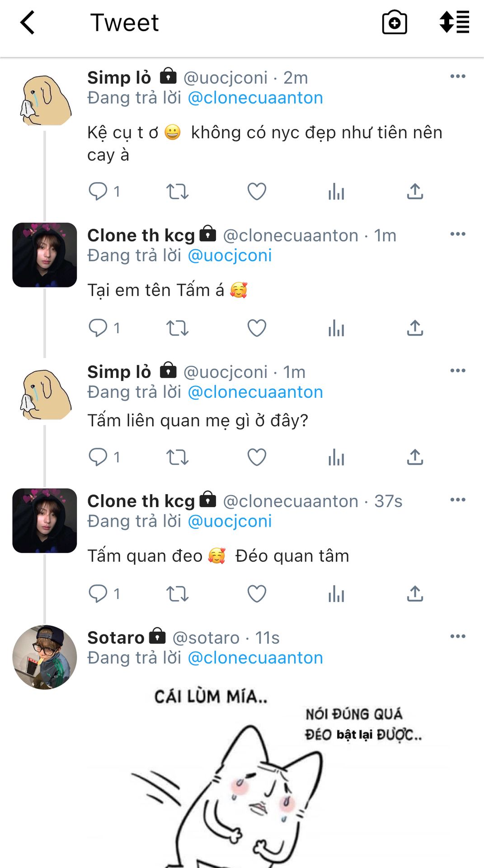Open the camera add icon in header
484x868 pixels.
[395, 23]
